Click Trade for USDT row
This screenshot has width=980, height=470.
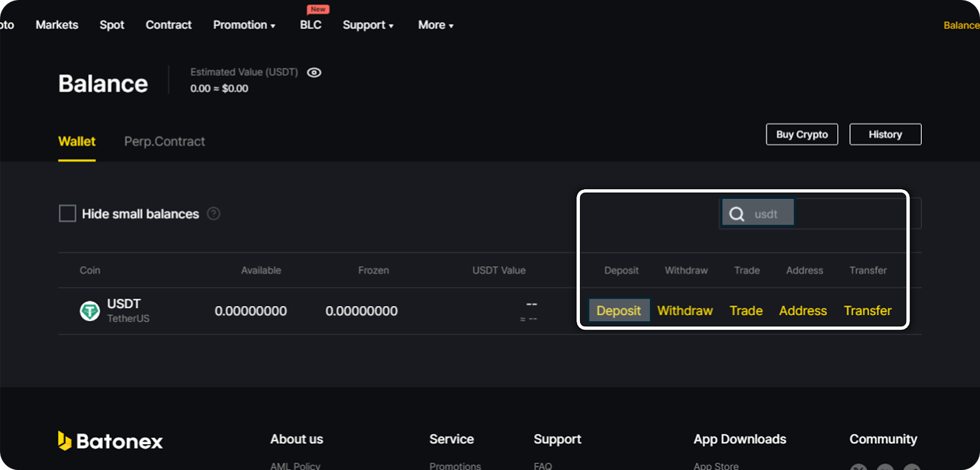pyautogui.click(x=746, y=311)
